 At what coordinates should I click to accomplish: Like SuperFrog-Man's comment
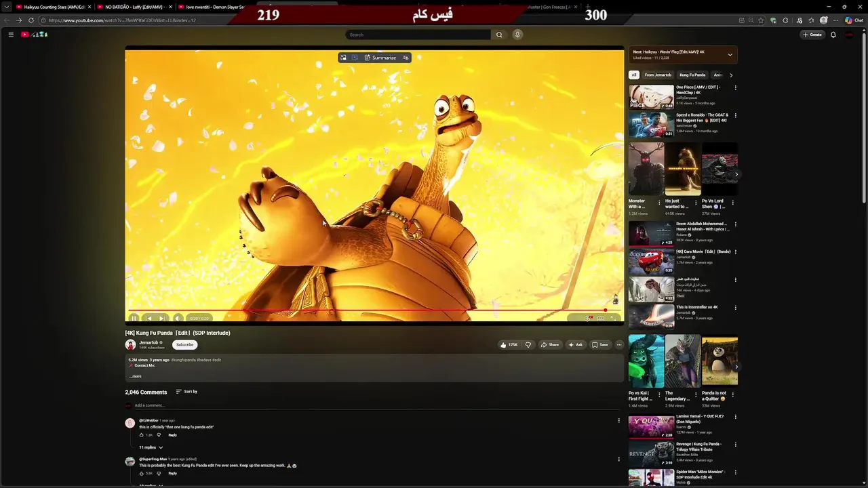point(142,474)
